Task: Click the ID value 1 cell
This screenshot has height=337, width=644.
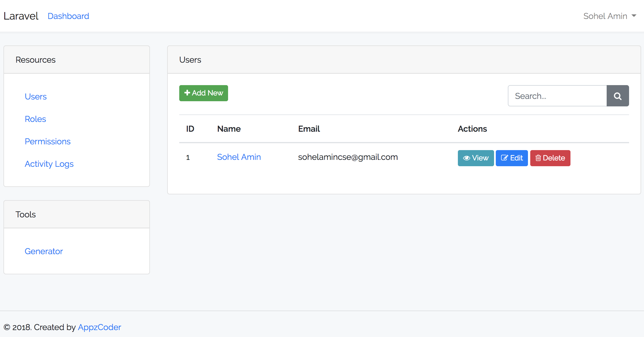Action: tap(188, 158)
